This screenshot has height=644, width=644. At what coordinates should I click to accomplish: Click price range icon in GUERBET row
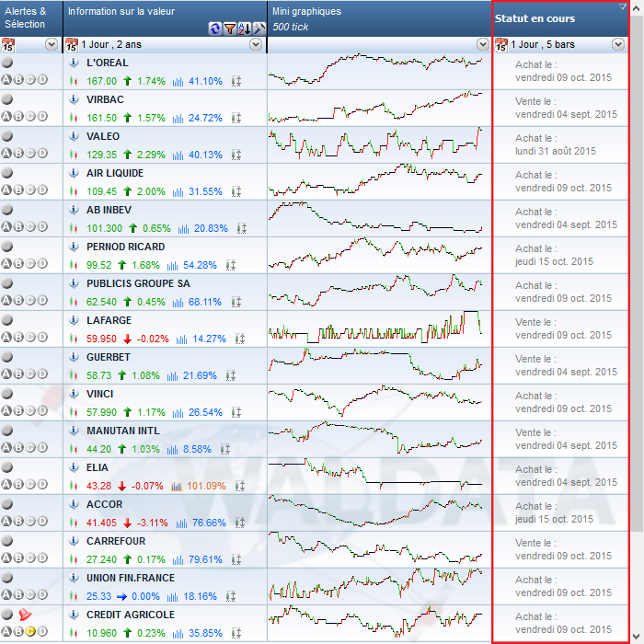(x=231, y=375)
